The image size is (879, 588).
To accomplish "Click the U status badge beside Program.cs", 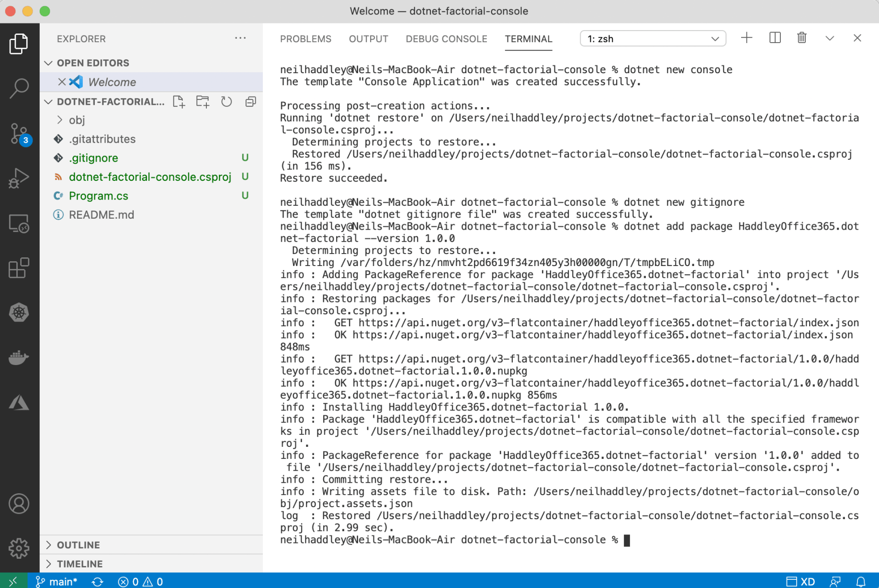I will click(245, 195).
